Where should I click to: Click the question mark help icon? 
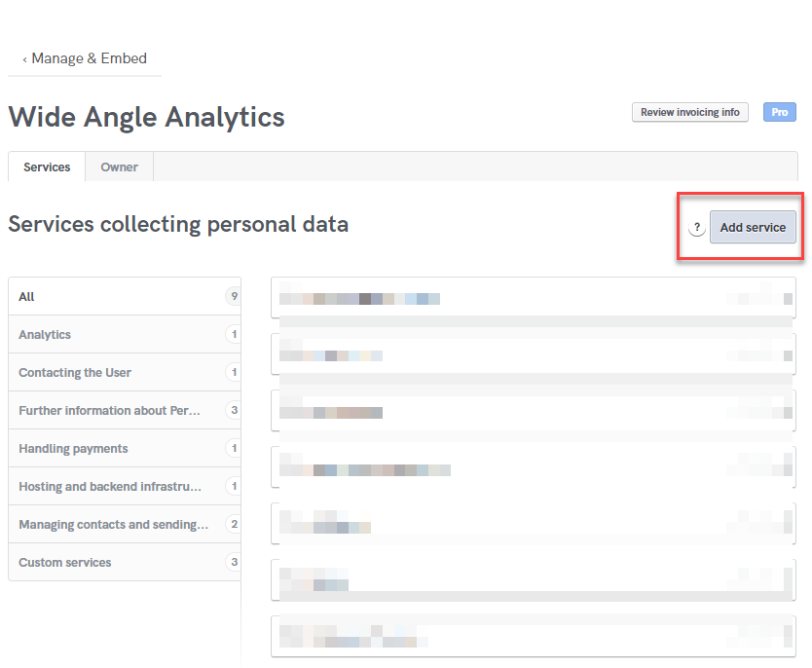click(x=697, y=227)
